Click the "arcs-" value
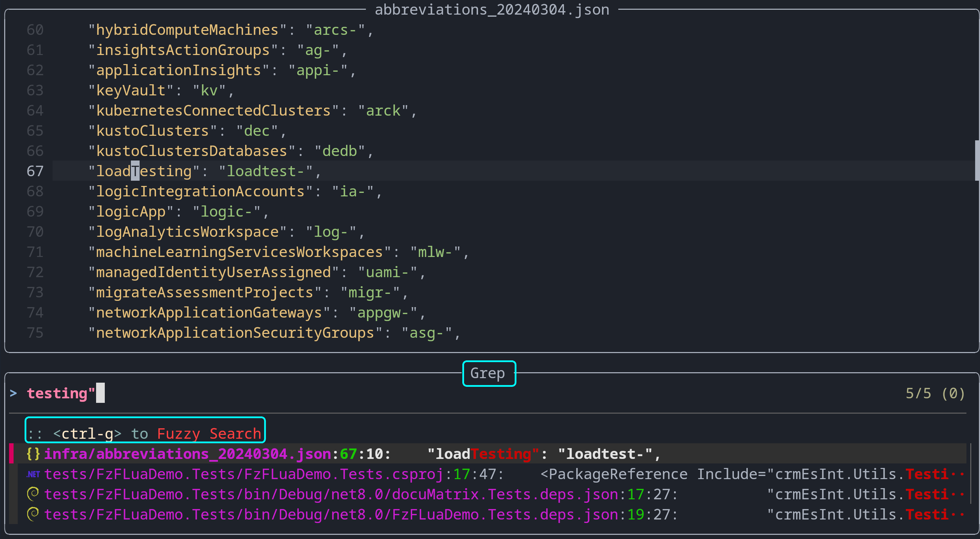980x539 pixels. click(336, 30)
